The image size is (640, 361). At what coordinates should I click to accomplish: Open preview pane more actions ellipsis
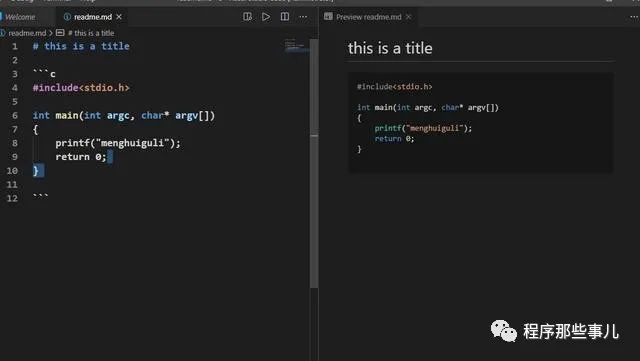click(x=634, y=17)
